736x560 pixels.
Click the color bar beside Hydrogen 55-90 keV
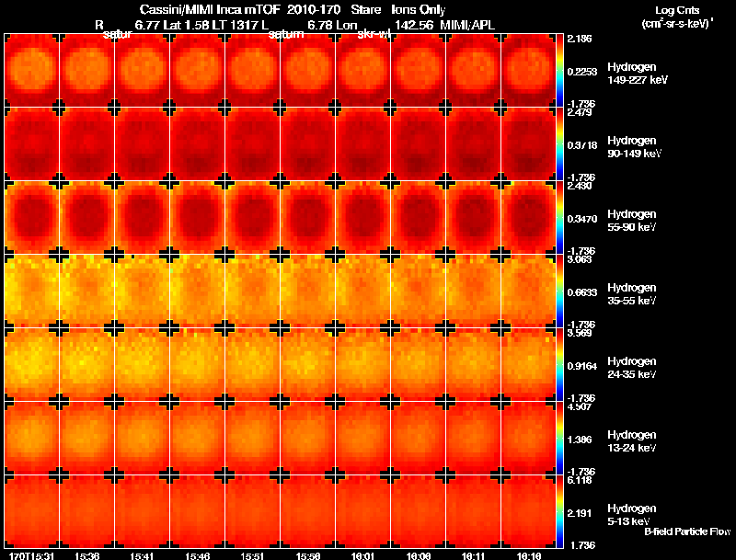click(559, 218)
